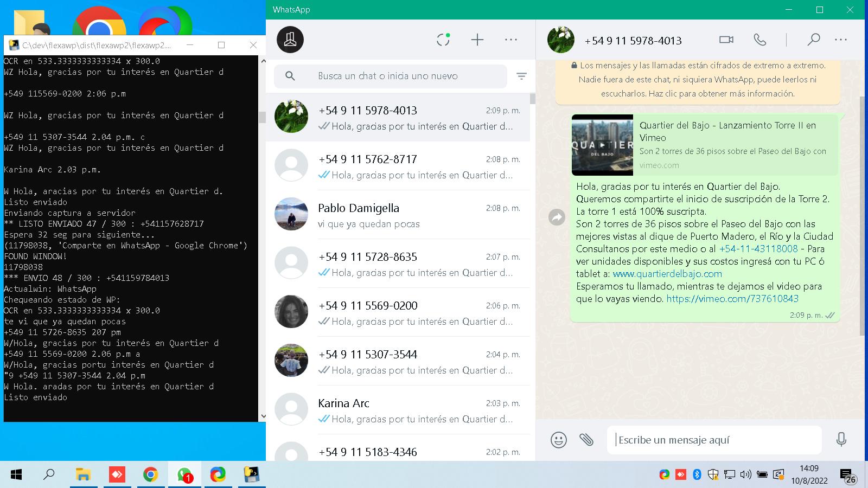
Task: Open conversation options three-dots menu
Action: 841,40
